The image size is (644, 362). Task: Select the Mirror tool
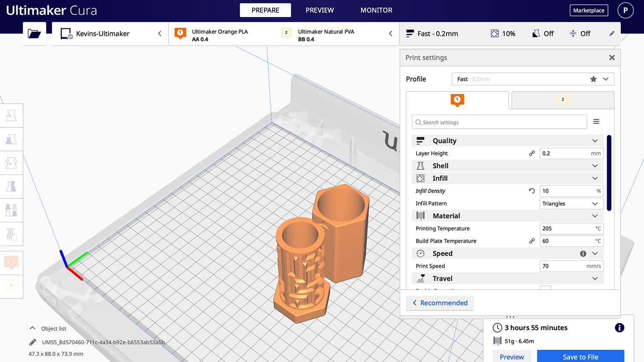[12, 186]
